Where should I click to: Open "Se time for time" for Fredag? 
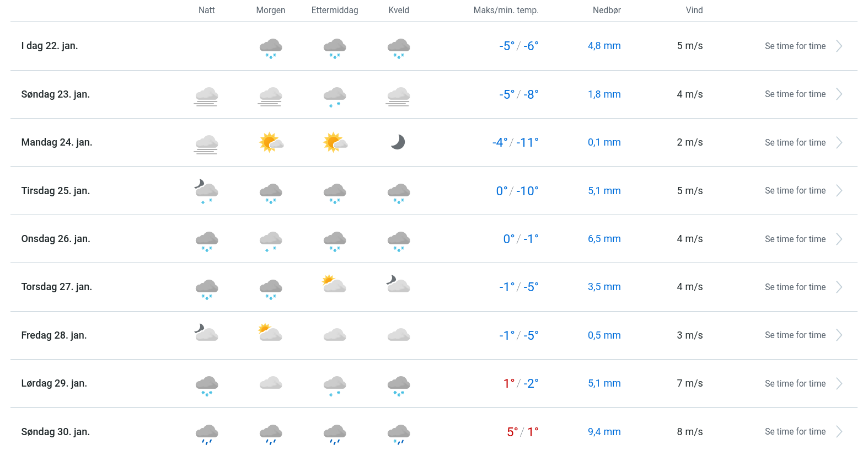coord(795,335)
